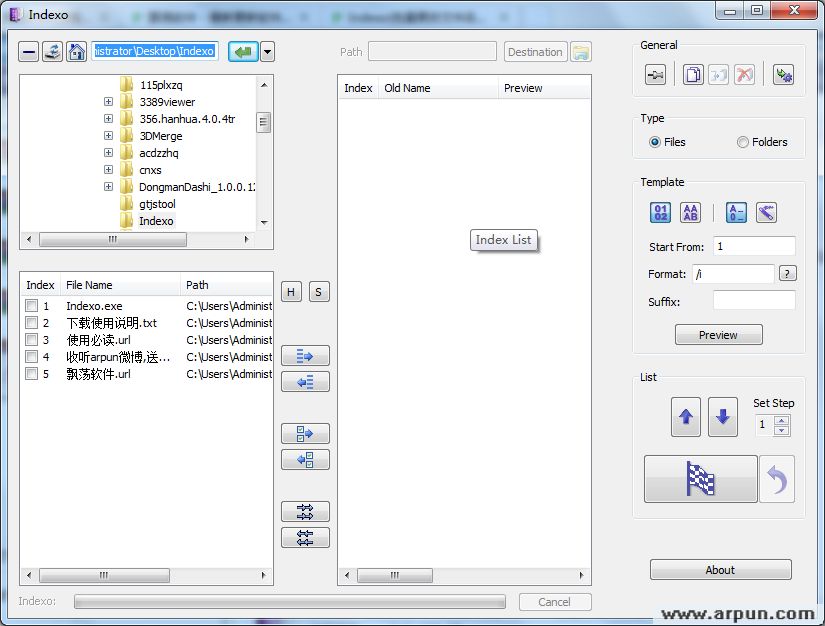Expand the acdzzhq tree folder
825x626 pixels.
point(108,153)
